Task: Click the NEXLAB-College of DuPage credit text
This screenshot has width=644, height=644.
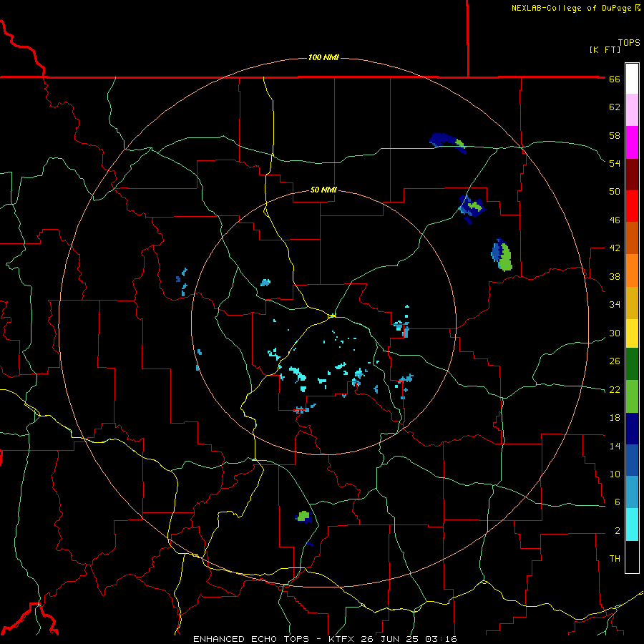Action: 571,8
